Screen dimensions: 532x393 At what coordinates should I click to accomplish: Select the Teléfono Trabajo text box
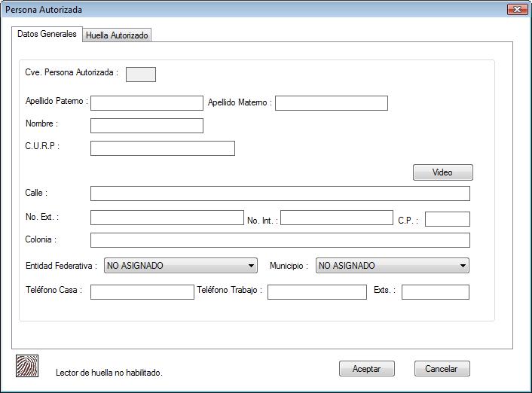pyautogui.click(x=316, y=292)
